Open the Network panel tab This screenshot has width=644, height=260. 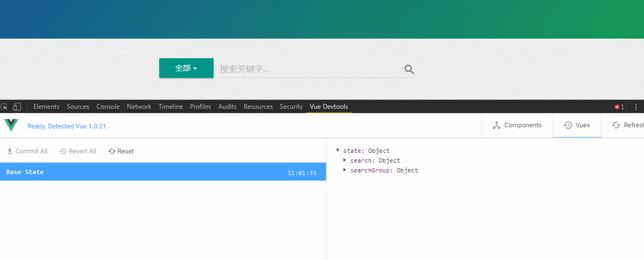(139, 107)
